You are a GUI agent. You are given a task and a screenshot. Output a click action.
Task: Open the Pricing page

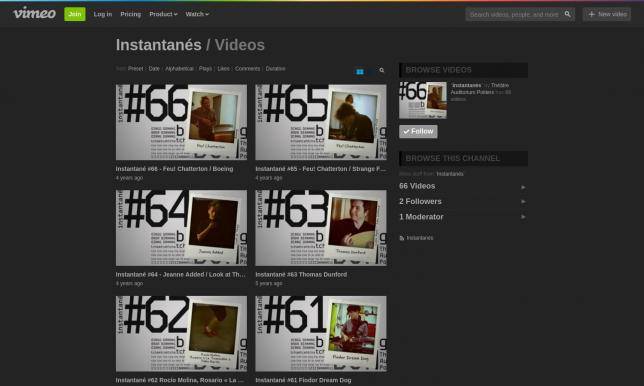(x=131, y=14)
